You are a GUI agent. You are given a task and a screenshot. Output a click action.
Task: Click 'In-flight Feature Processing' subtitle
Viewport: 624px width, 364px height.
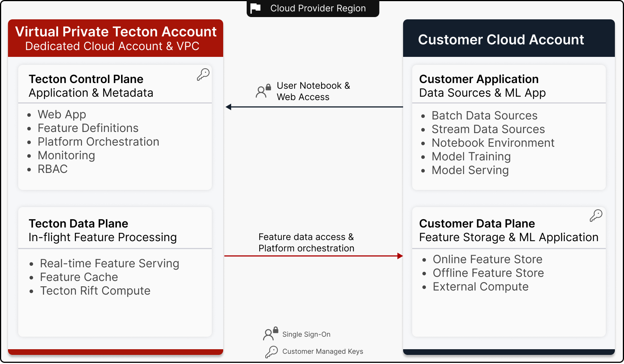(103, 237)
